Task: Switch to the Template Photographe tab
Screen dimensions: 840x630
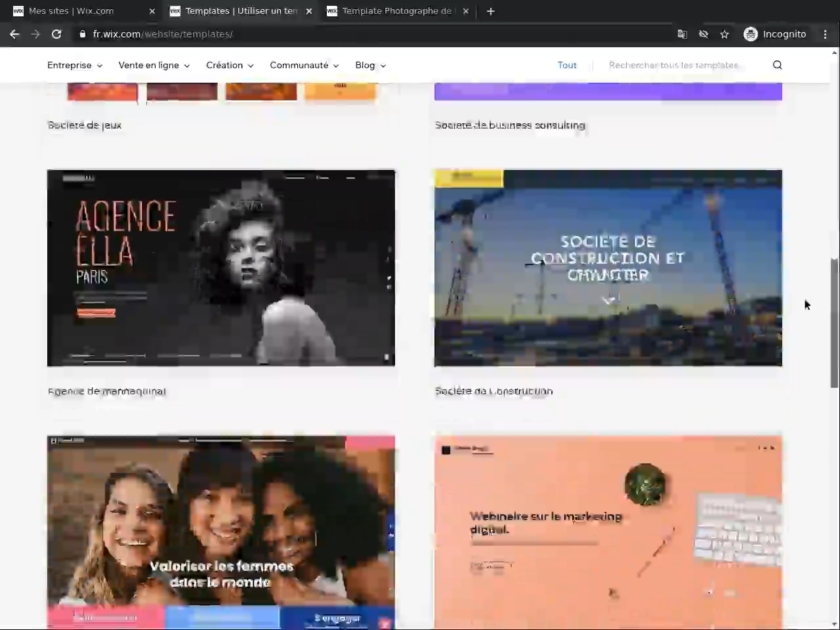Action: click(x=397, y=11)
